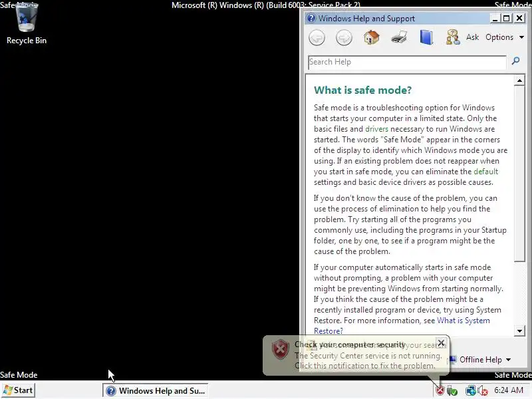Click the network connection tray icon
Image resolution: width=532 pixels, height=399 pixels.
click(470, 391)
